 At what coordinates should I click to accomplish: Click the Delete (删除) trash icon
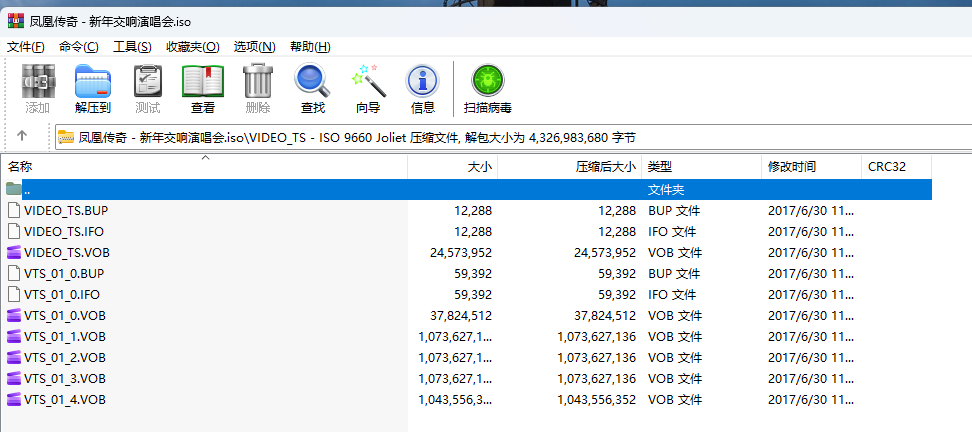point(258,81)
